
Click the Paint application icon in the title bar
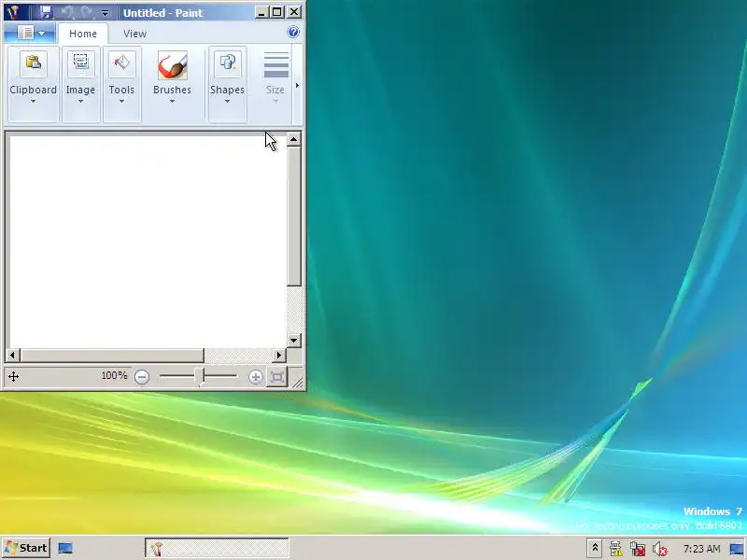pos(13,12)
